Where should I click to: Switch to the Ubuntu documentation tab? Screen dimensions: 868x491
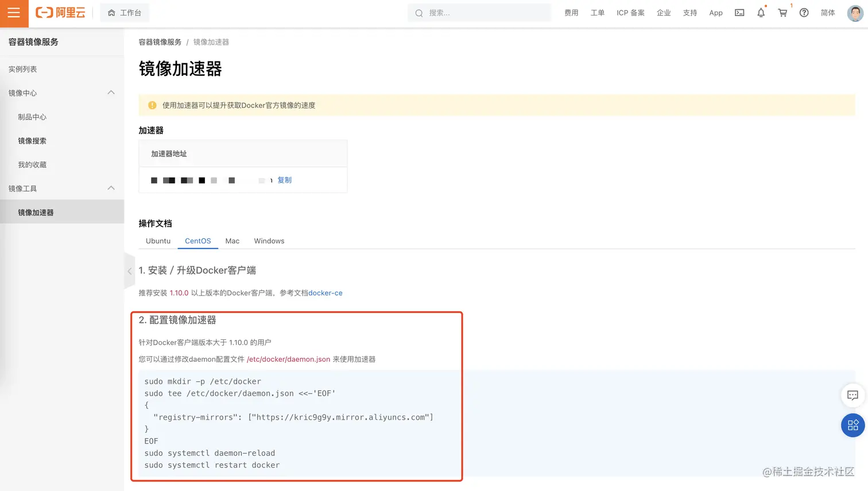(x=158, y=241)
